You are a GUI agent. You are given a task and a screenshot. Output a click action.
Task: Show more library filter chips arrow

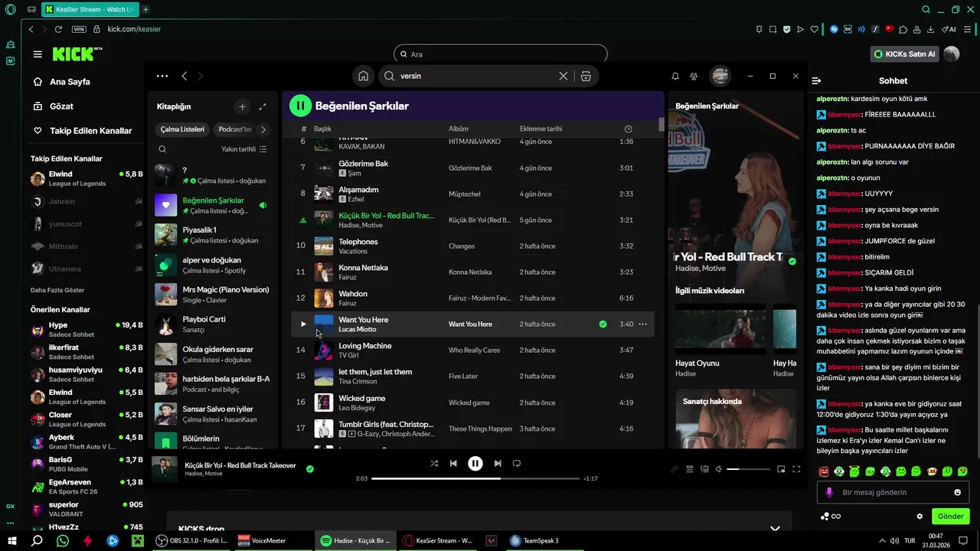pyautogui.click(x=263, y=129)
